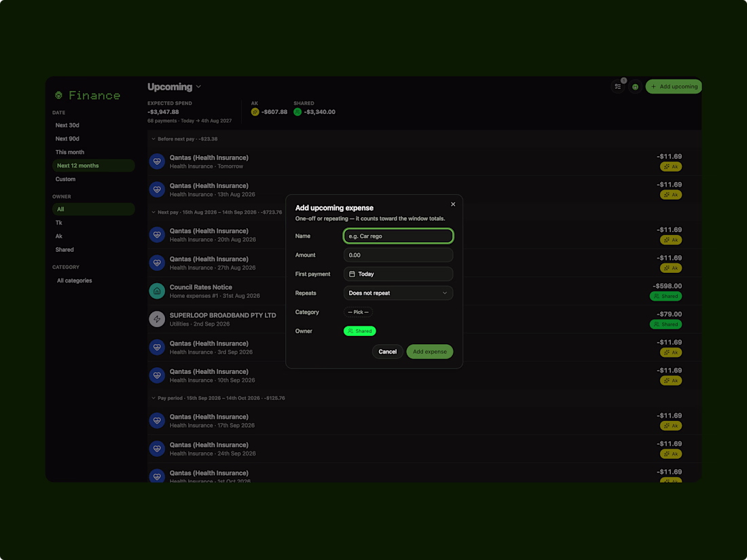Click Shared badge on Council Rates row

point(666,296)
